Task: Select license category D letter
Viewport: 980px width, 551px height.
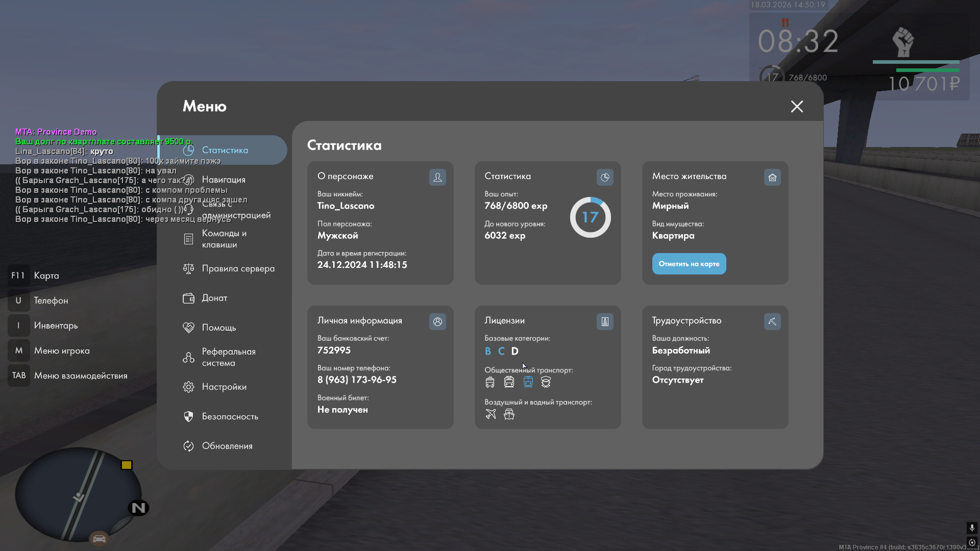Action: [x=514, y=351]
